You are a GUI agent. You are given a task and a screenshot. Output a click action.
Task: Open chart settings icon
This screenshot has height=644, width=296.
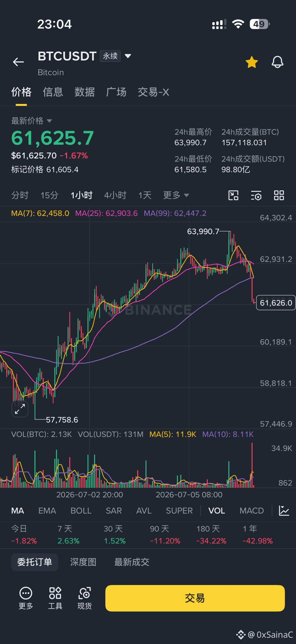(x=256, y=195)
